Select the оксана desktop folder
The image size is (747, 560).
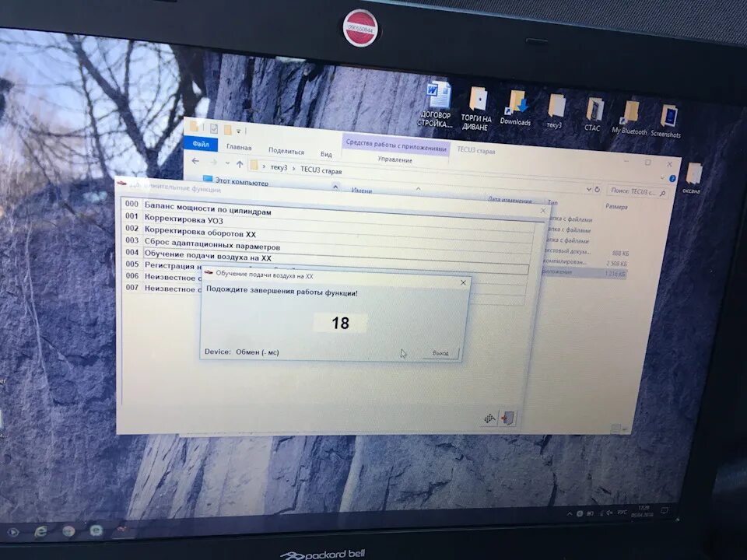693,178
